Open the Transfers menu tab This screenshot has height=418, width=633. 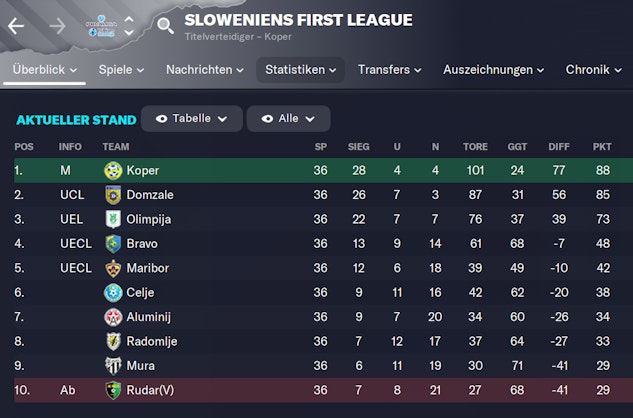point(389,70)
